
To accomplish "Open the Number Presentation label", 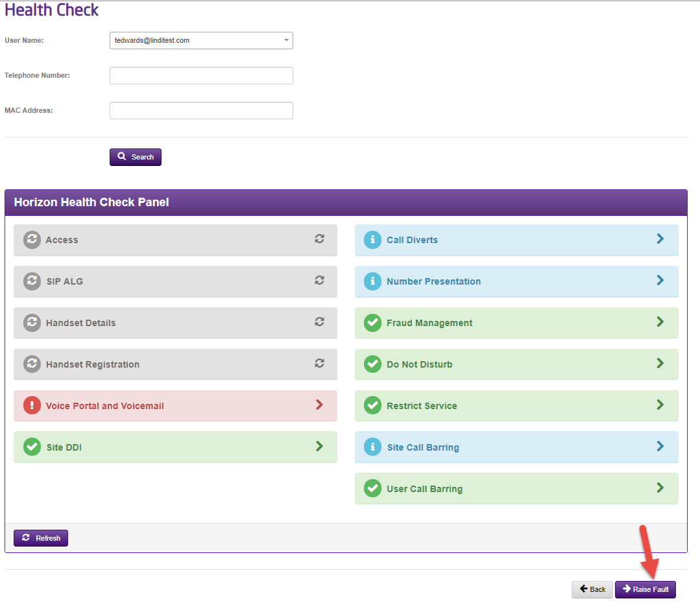I will (433, 281).
